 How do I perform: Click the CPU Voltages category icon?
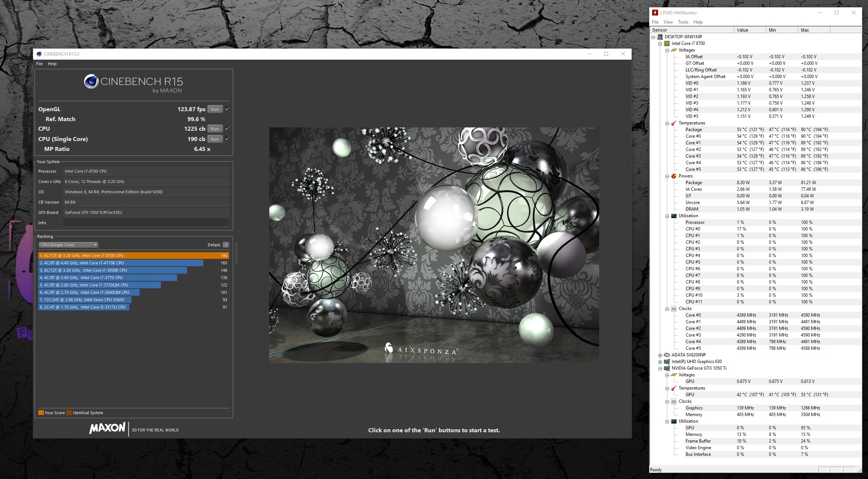(674, 50)
